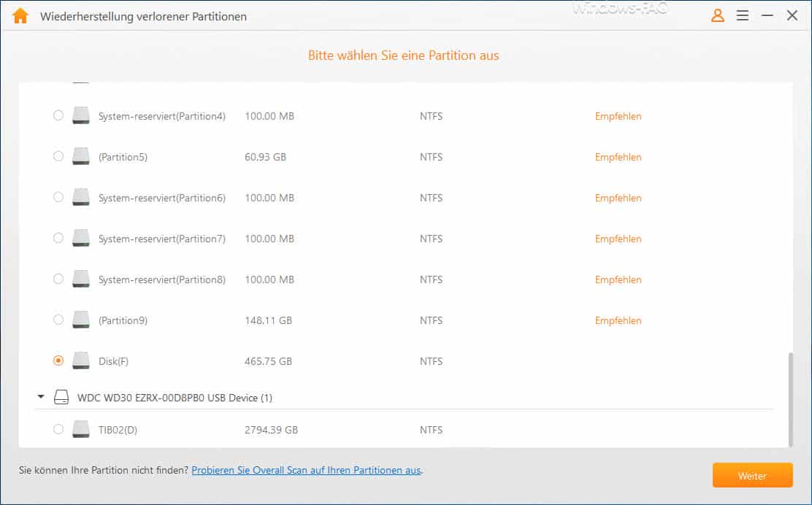This screenshot has width=812, height=505.
Task: Click Empfehlen for (Partition5)
Action: pyautogui.click(x=618, y=158)
